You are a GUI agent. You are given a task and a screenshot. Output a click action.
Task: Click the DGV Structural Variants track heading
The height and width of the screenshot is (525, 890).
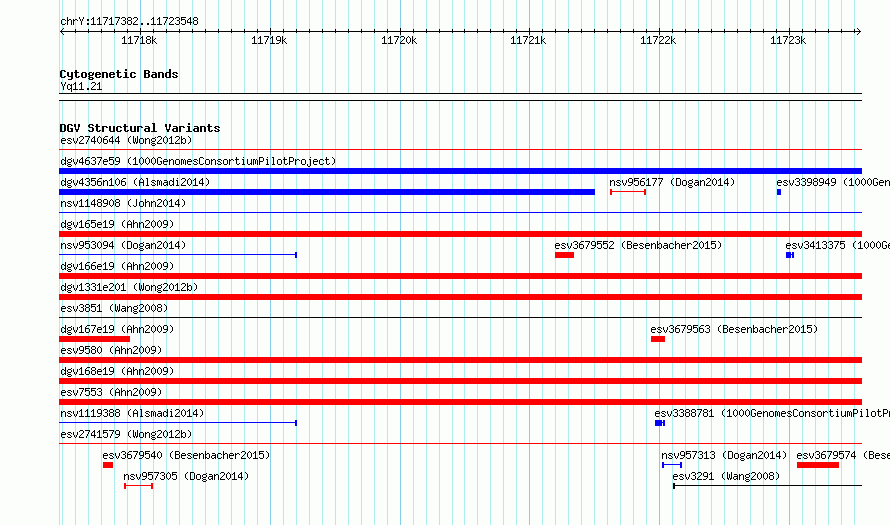140,128
